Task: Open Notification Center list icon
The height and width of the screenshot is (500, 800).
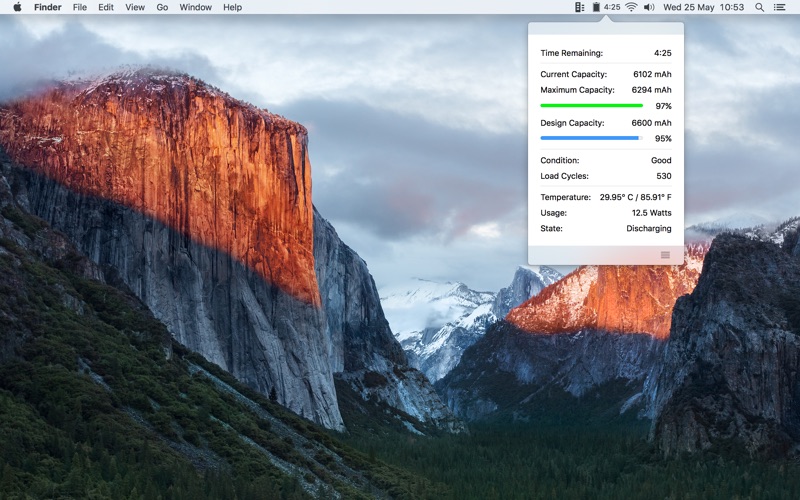Action: coord(780,7)
